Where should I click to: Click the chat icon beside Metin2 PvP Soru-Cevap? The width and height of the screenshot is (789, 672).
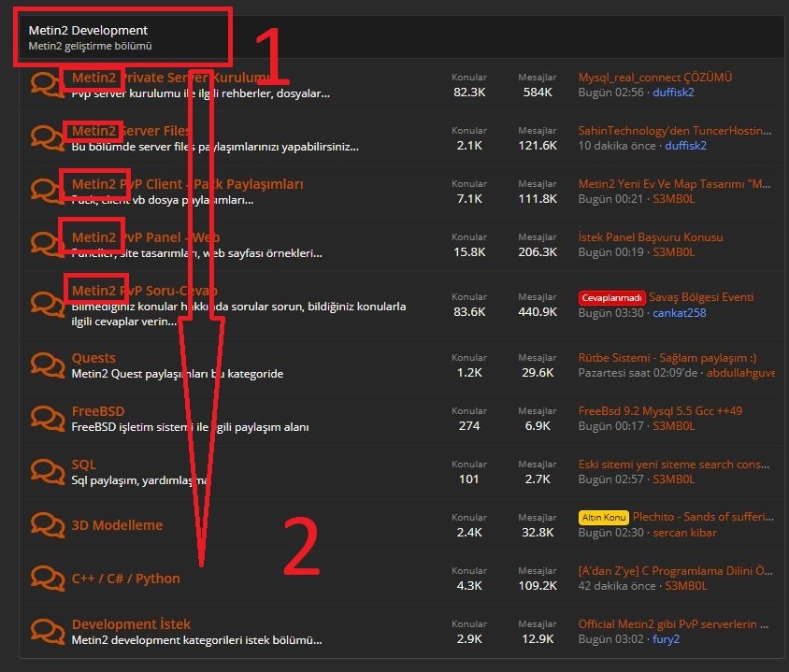point(48,305)
